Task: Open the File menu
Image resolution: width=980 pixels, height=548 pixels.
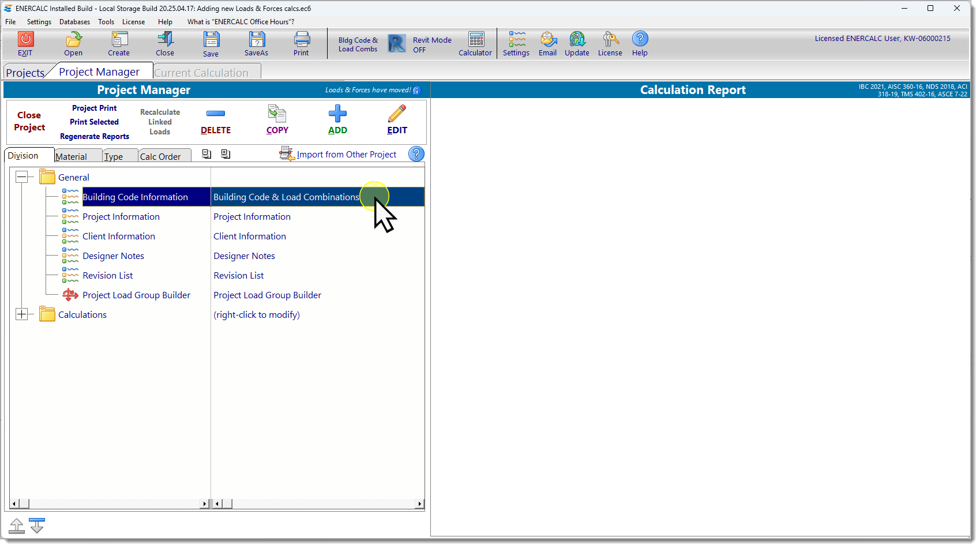Action: tap(11, 22)
